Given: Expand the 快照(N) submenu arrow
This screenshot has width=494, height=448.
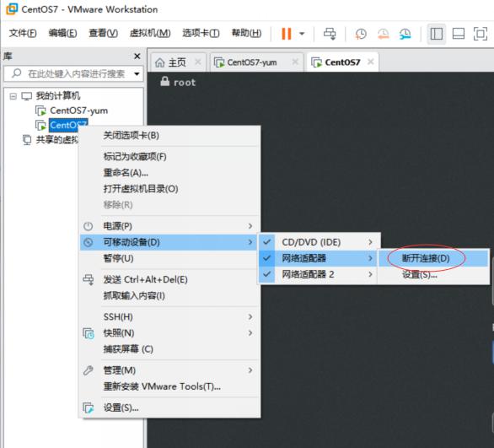Looking at the screenshot, I should (x=250, y=333).
